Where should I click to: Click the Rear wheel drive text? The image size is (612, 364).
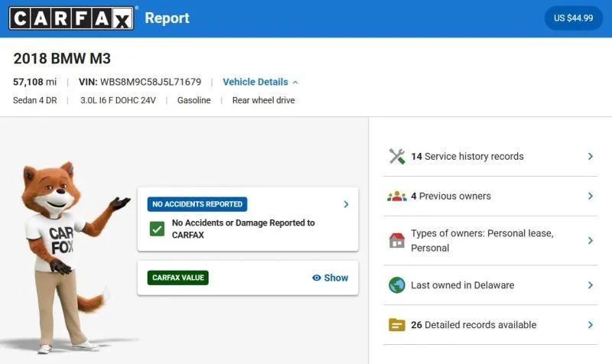click(263, 100)
